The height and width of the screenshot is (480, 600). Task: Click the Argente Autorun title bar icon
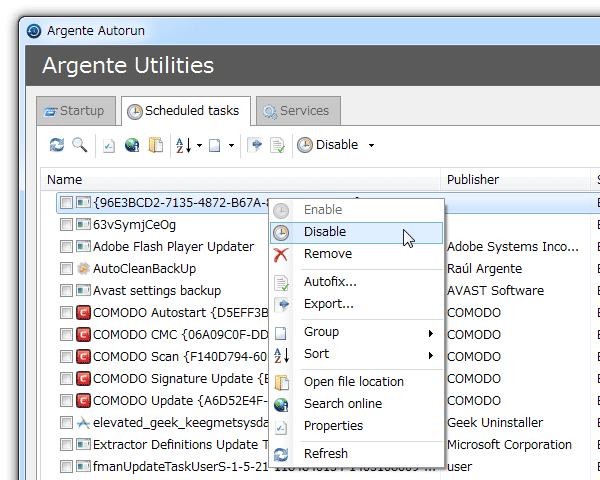(34, 31)
